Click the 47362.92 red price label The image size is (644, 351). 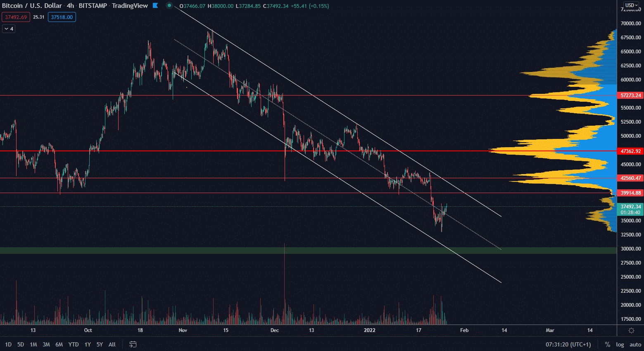click(x=630, y=151)
